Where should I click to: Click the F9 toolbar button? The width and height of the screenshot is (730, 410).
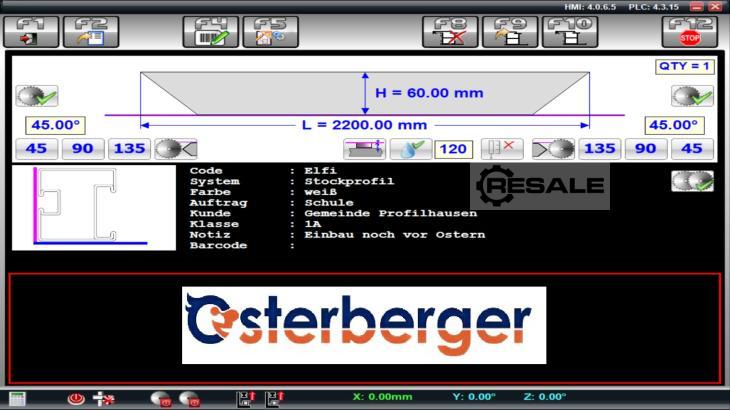point(510,31)
